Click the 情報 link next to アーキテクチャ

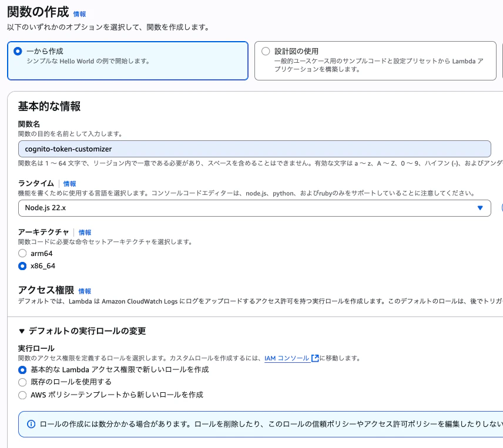pos(86,233)
